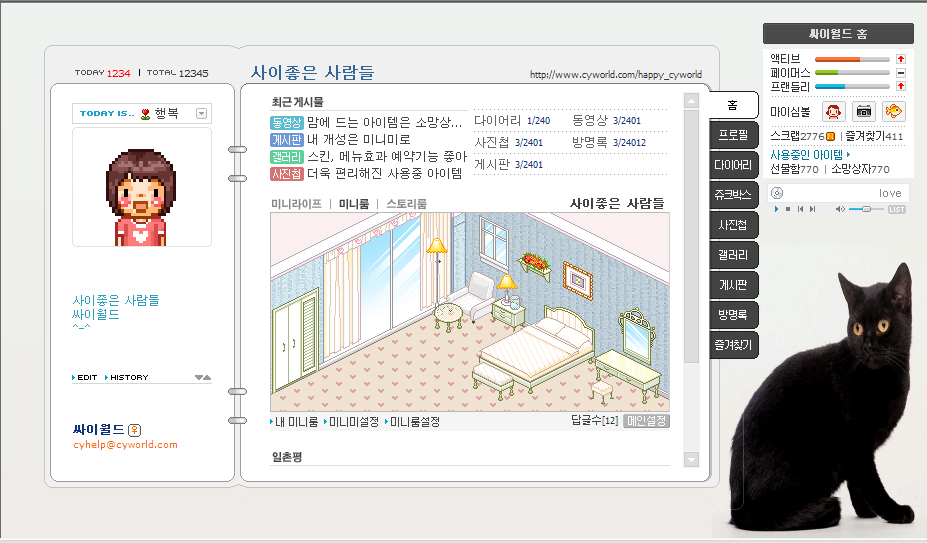Screen dimensions: 927x543
Task: Open the 갤러리 tab
Action: (x=733, y=255)
